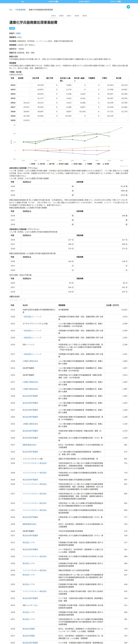Open 株式会社本間組 in the 374 row
The image size is (138, 644).
pyautogui.click(x=29, y=629)
